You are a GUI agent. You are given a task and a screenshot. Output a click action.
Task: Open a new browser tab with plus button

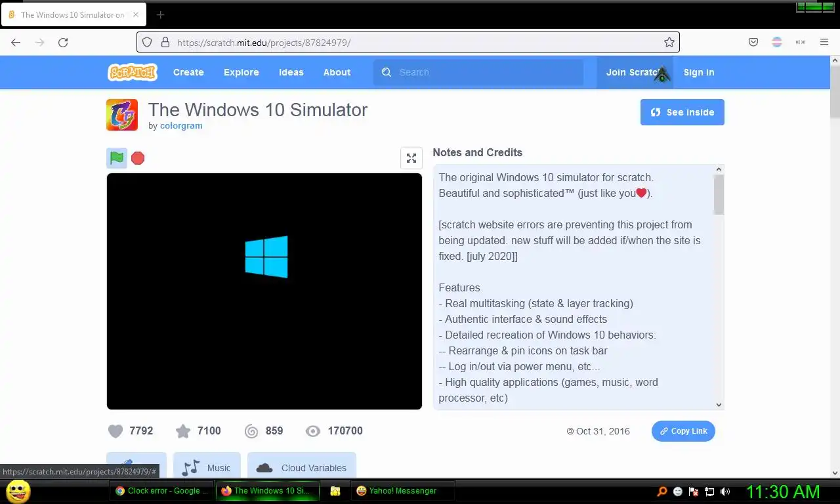point(160,14)
